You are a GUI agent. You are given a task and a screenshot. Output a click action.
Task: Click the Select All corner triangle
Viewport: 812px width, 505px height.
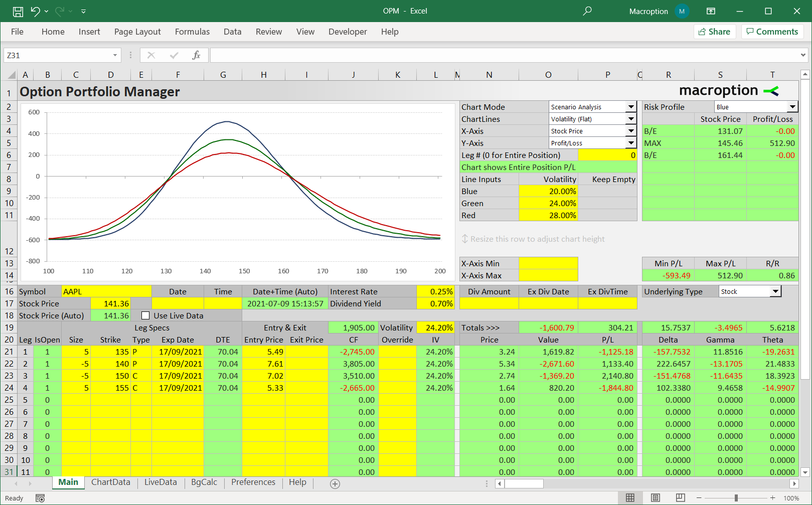(12, 75)
